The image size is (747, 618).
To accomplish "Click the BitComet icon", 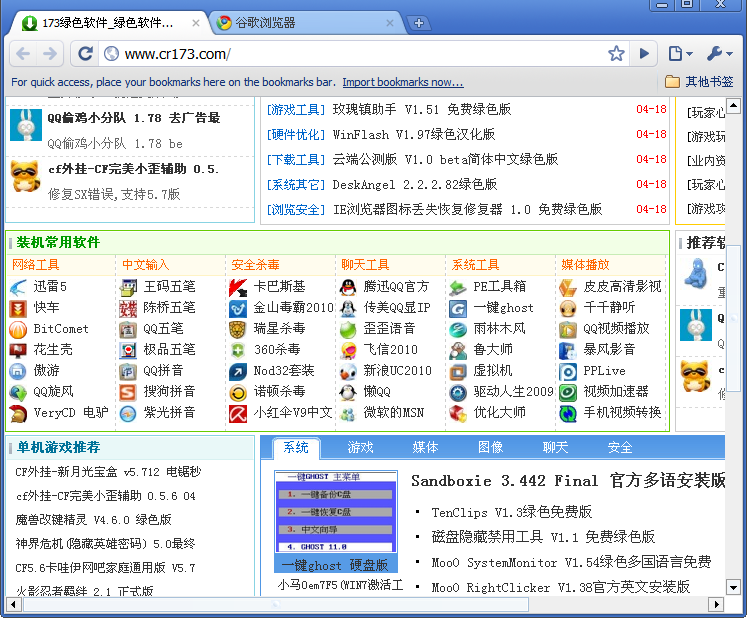I will coord(18,329).
